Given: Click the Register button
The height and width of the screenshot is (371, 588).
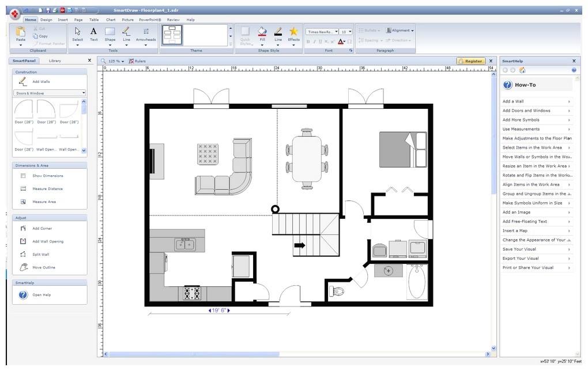Looking at the screenshot, I should click(472, 60).
